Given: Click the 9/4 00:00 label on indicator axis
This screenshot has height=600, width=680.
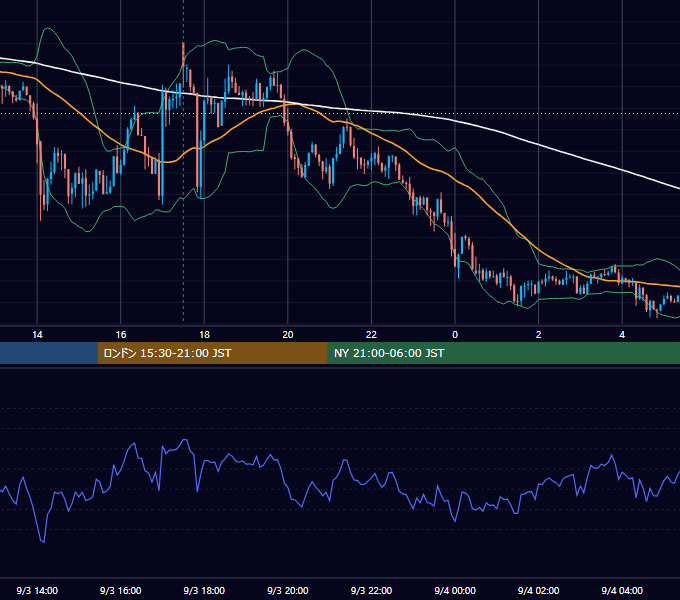Looking at the screenshot, I should (x=455, y=590).
